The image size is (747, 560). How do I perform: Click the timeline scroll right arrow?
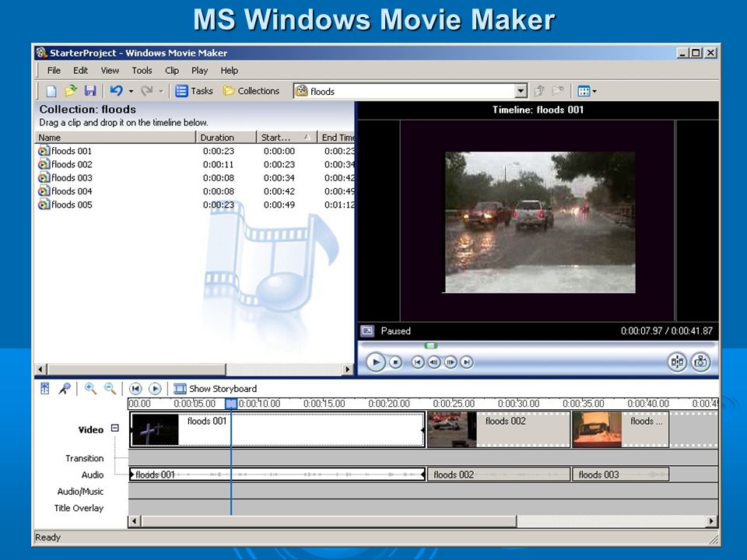(712, 521)
